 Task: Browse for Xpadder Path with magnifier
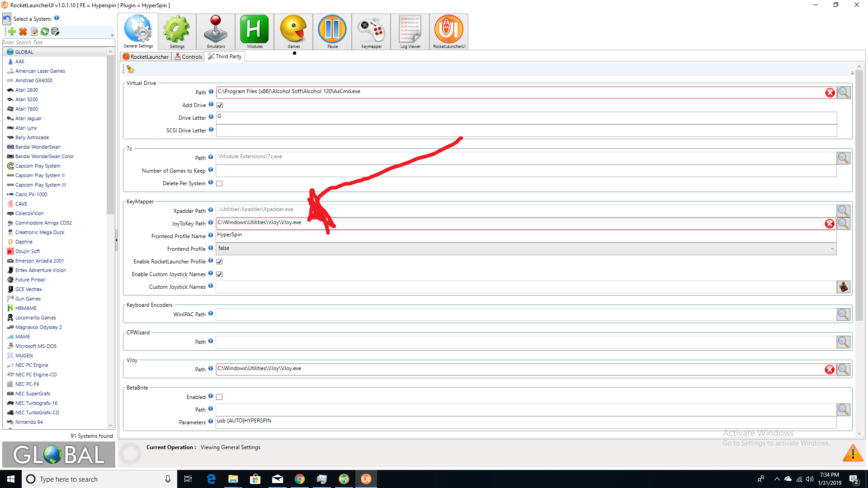point(843,211)
